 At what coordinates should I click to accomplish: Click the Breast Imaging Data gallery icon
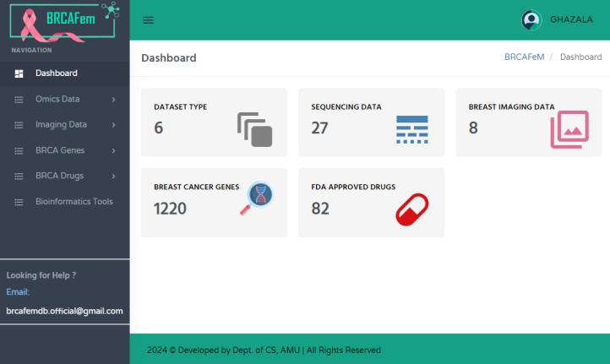[569, 129]
